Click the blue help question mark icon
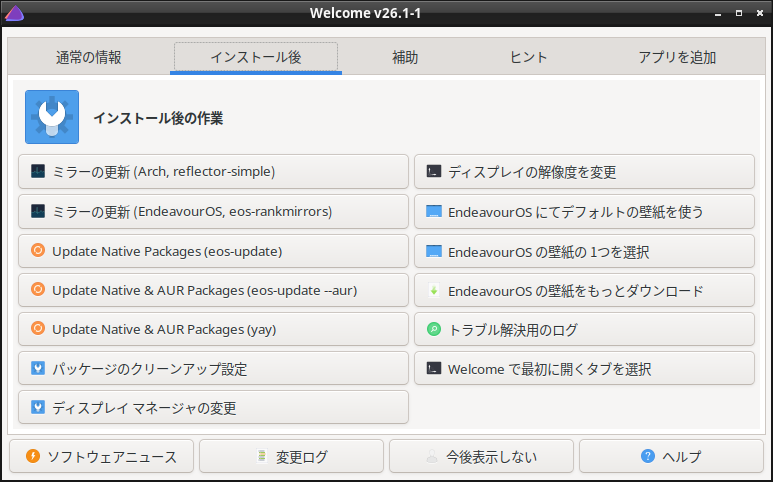 [648, 457]
